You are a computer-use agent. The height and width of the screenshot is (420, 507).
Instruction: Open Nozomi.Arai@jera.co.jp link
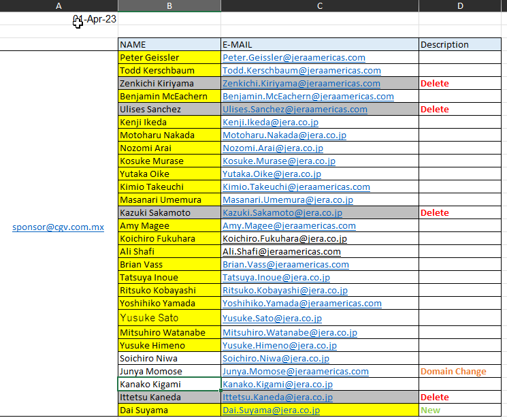click(x=273, y=148)
